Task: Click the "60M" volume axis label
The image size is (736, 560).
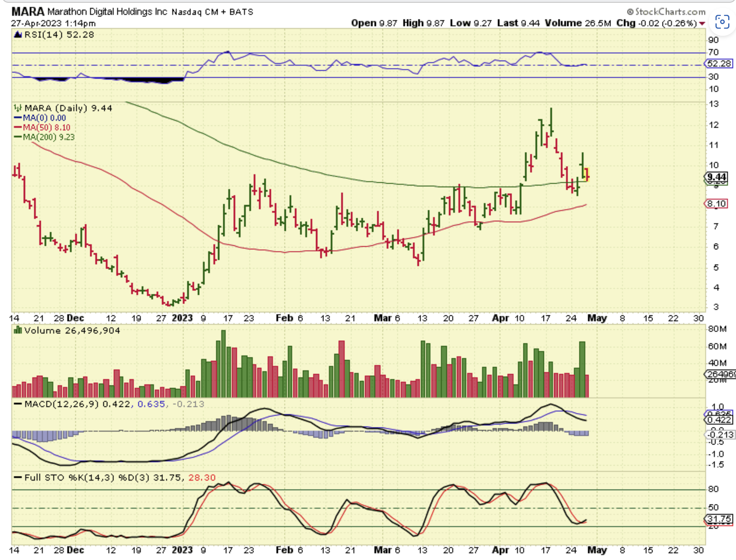Action: 717,346
